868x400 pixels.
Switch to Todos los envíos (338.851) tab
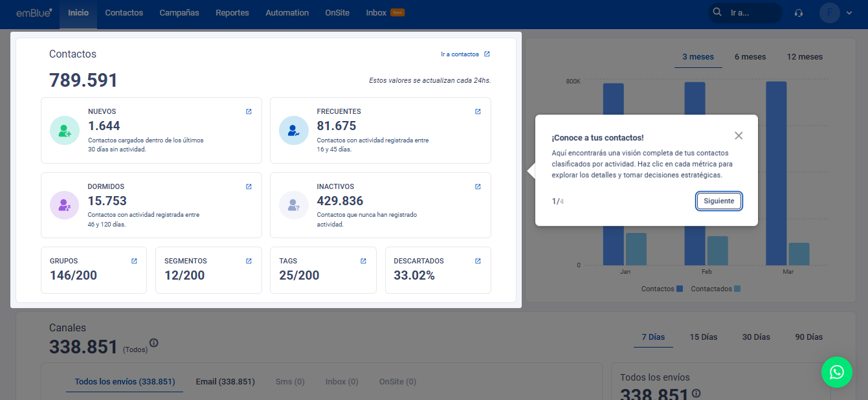click(125, 382)
